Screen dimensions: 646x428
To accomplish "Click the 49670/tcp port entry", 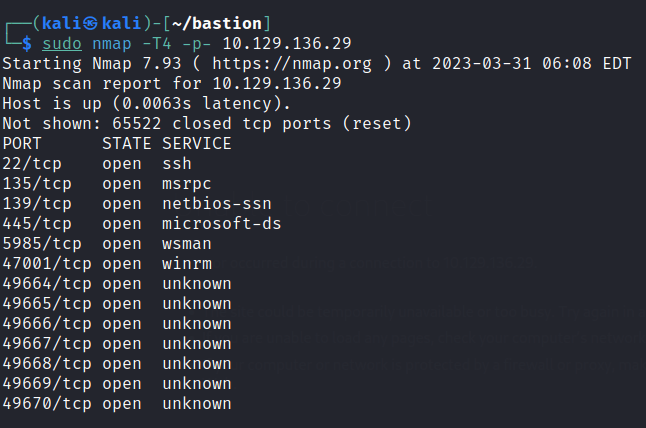I will click(42, 403).
